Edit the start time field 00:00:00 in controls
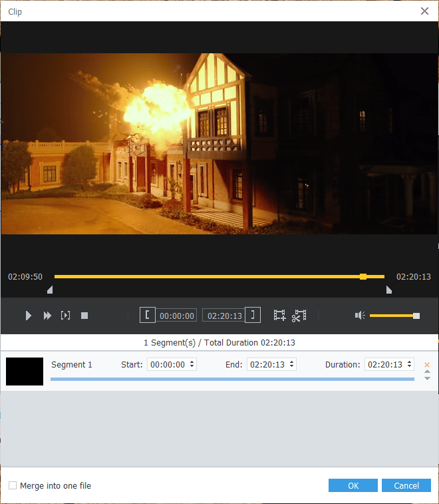Viewport: 439px width, 504px height. click(177, 316)
